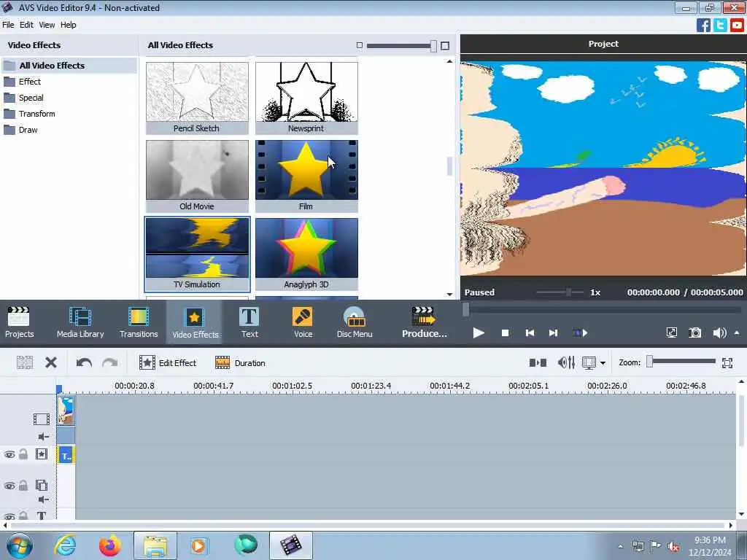Expand the volume slider arrow

click(737, 332)
